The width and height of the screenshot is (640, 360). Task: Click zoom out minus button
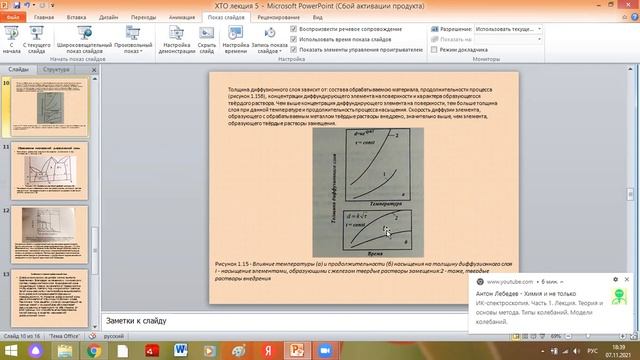pos(568,336)
